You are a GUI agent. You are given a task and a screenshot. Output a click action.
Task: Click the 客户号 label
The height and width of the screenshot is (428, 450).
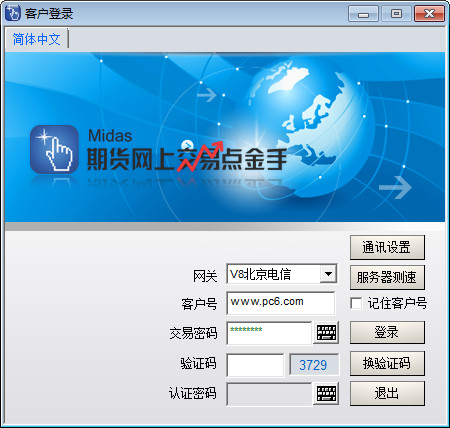[x=199, y=304]
